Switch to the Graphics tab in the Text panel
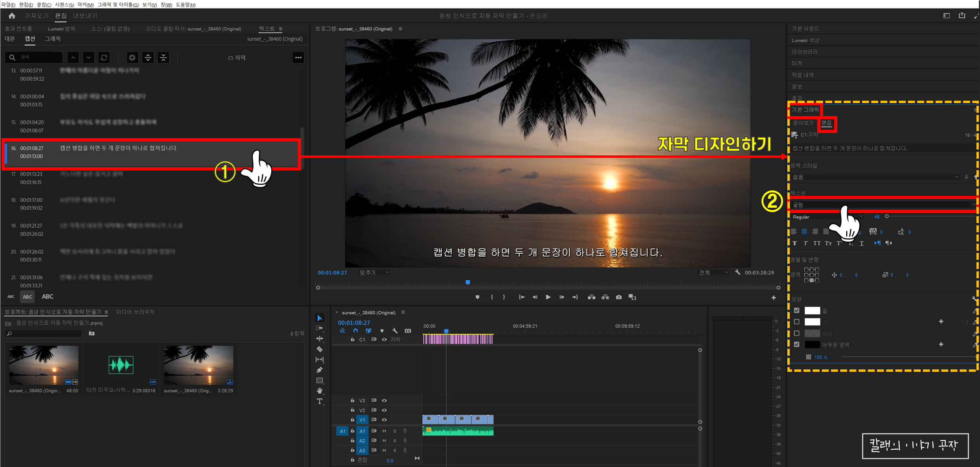The width and height of the screenshot is (980, 467). tap(53, 39)
